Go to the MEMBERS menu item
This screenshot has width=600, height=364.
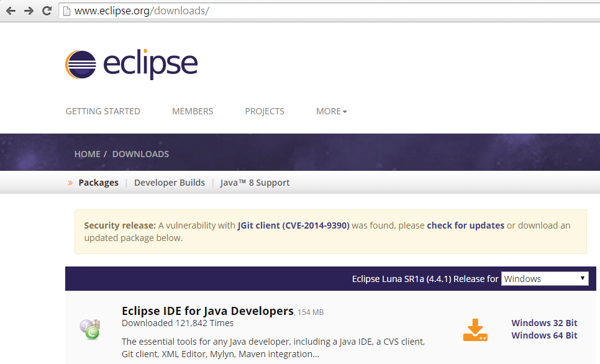coord(193,111)
